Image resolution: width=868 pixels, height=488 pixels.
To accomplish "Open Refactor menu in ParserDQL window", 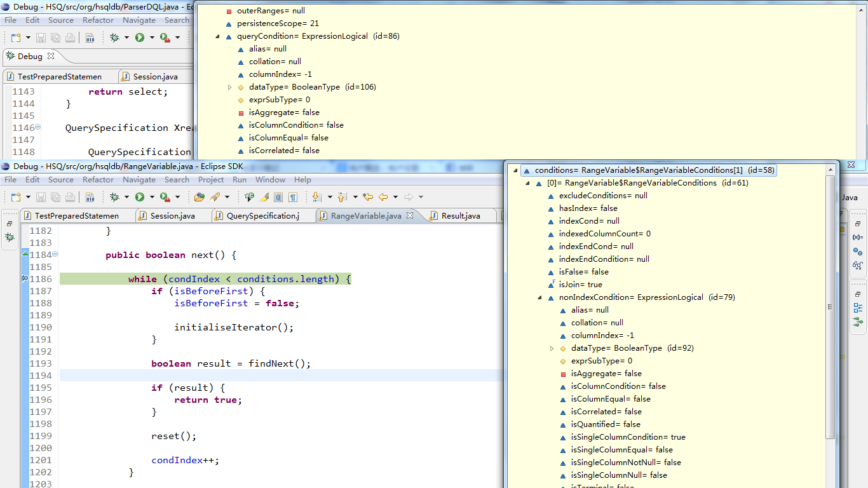I will [98, 20].
